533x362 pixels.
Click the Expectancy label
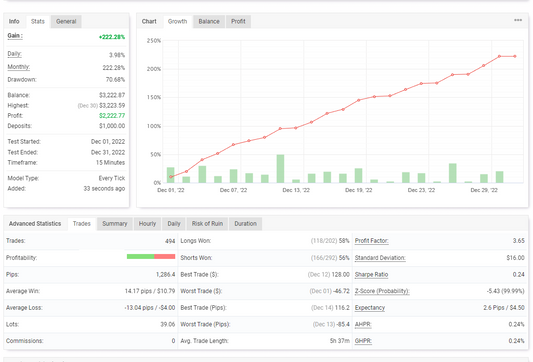click(x=370, y=308)
